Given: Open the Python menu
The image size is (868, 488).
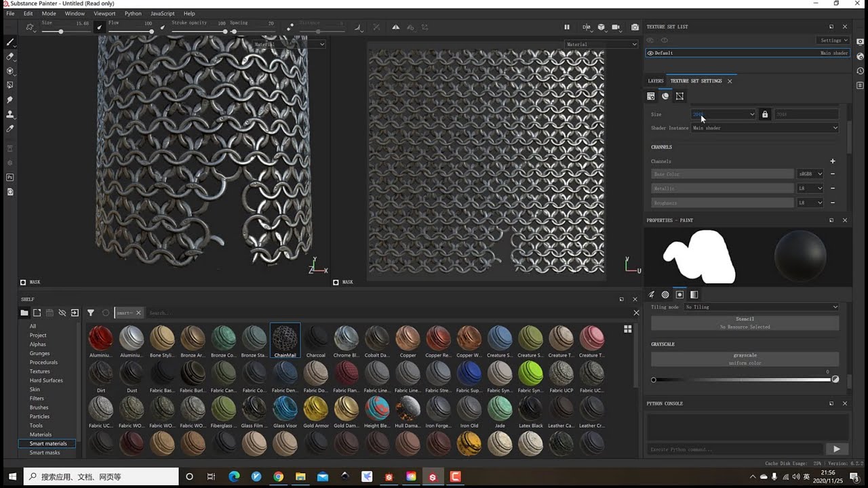Looking at the screenshot, I should [133, 14].
